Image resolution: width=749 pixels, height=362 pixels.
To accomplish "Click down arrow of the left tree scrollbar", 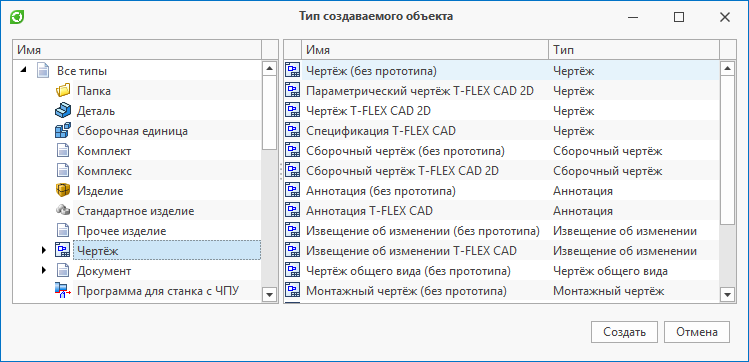I will point(270,295).
